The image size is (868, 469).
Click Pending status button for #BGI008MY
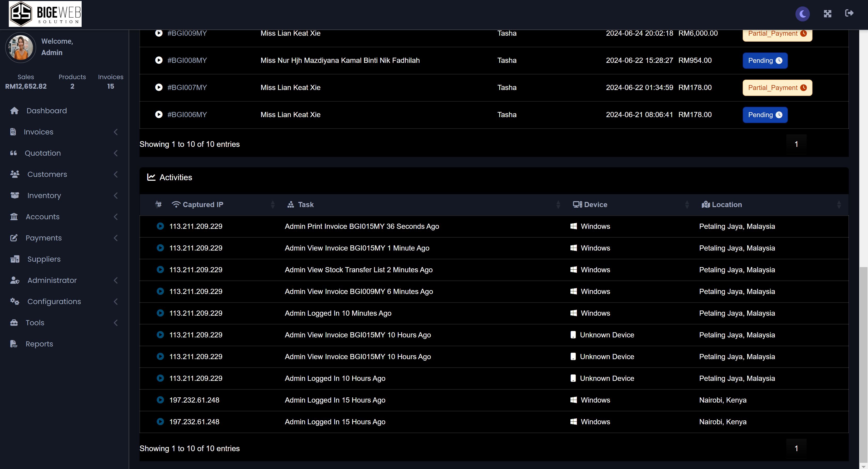765,61
